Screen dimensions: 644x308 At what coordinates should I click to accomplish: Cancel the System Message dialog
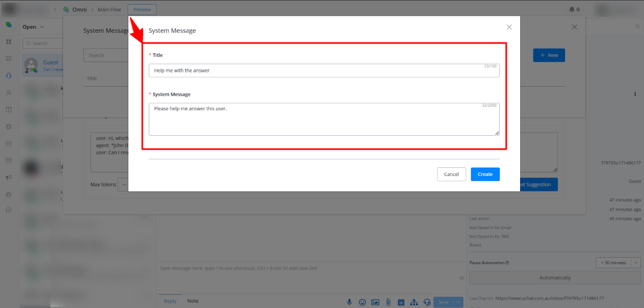(451, 174)
